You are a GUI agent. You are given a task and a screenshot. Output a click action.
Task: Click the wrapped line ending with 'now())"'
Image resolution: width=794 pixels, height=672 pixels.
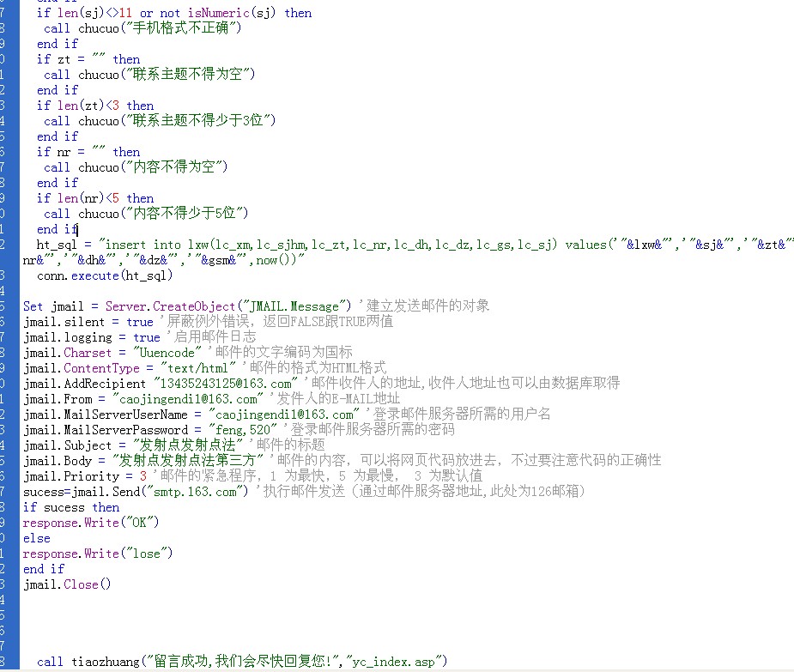164,260
